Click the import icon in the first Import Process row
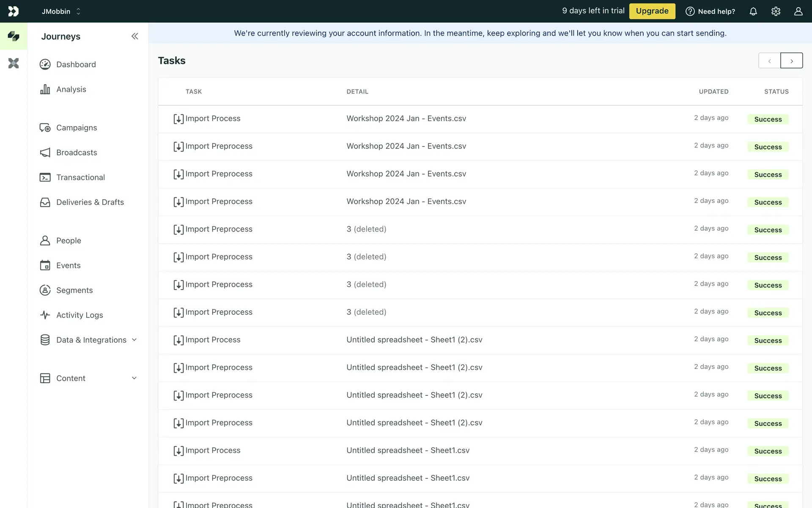Image resolution: width=812 pixels, height=508 pixels. click(x=178, y=119)
